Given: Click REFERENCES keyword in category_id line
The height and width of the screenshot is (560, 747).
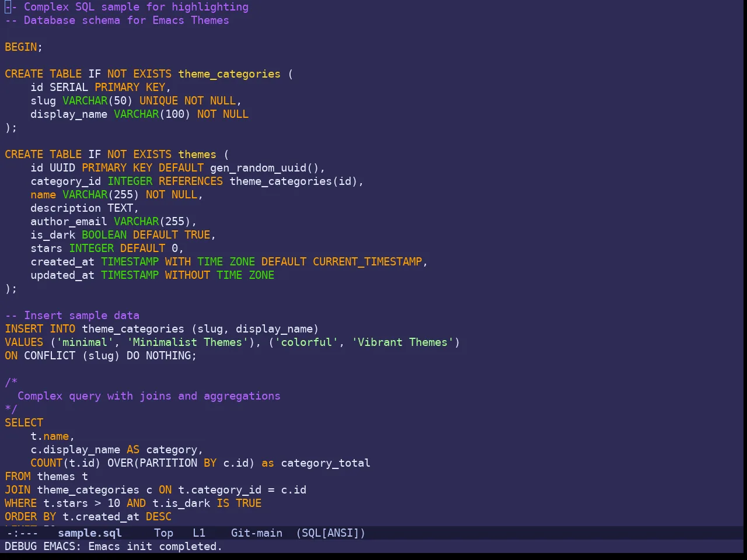Looking at the screenshot, I should point(191,181).
